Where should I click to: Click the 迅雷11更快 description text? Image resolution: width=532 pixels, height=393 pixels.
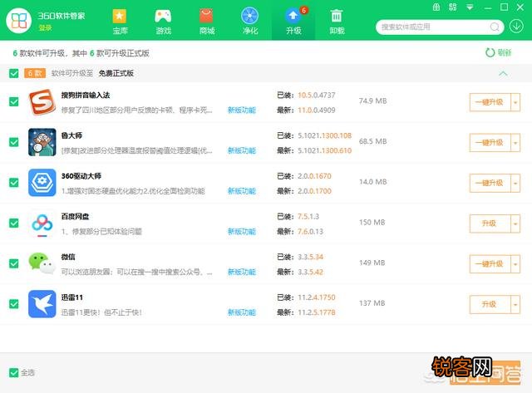tap(101, 312)
